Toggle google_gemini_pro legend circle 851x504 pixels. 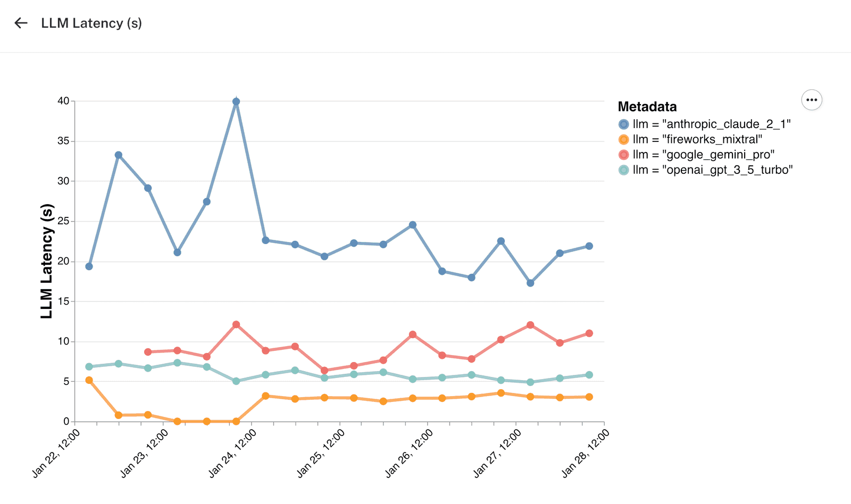(x=624, y=155)
